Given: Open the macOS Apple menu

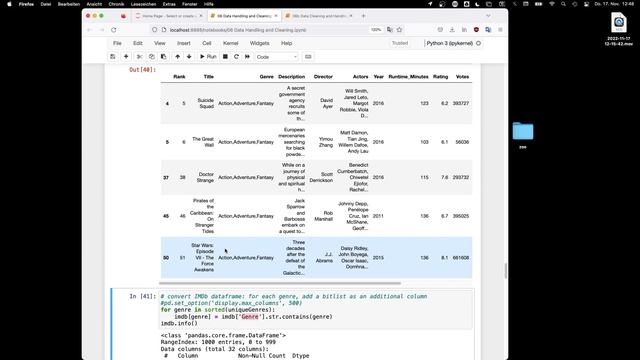Looking at the screenshot, I should 9,4.
